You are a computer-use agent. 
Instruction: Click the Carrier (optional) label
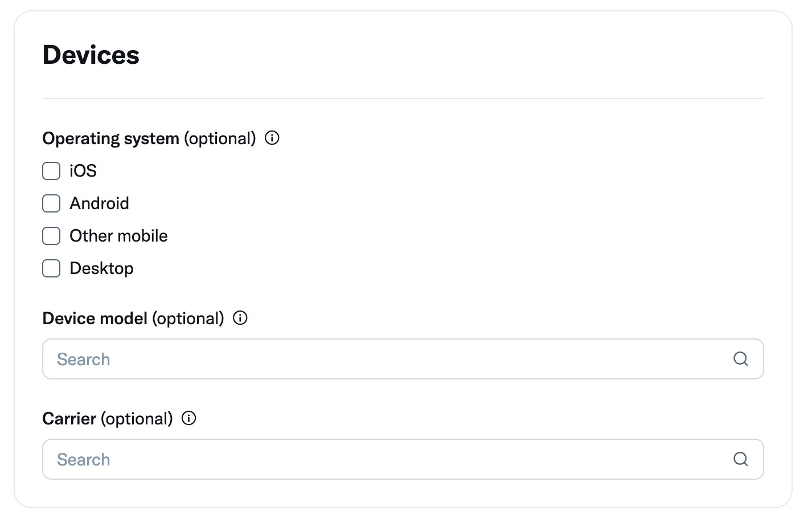pos(108,419)
